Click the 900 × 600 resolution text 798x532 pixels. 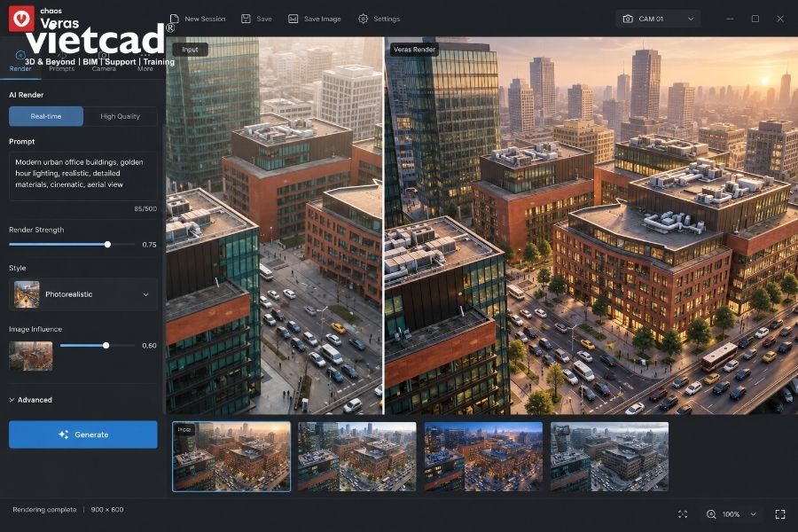[107, 509]
